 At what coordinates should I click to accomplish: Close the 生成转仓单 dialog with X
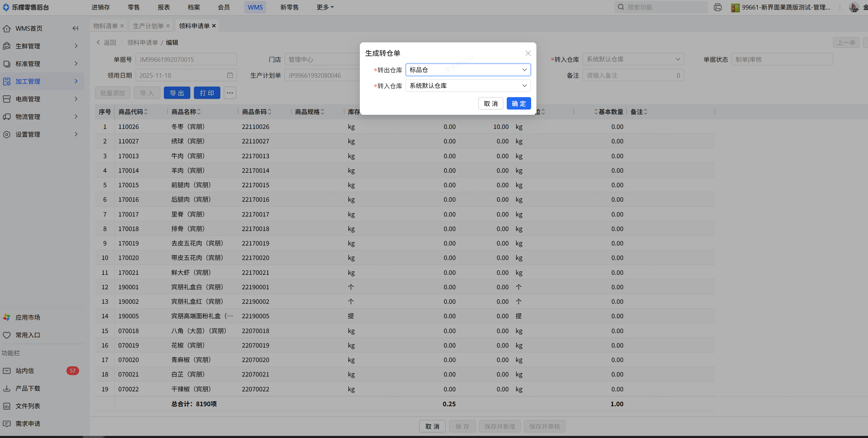[528, 53]
